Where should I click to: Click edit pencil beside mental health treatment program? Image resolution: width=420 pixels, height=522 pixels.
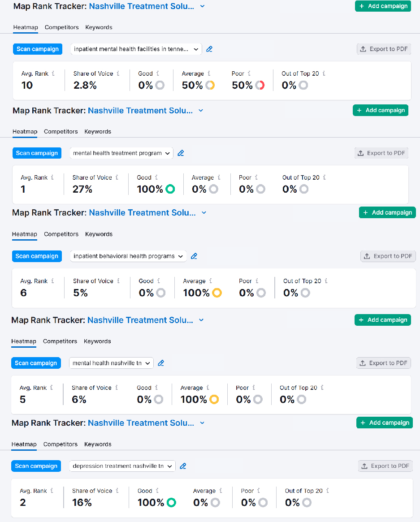pos(181,153)
